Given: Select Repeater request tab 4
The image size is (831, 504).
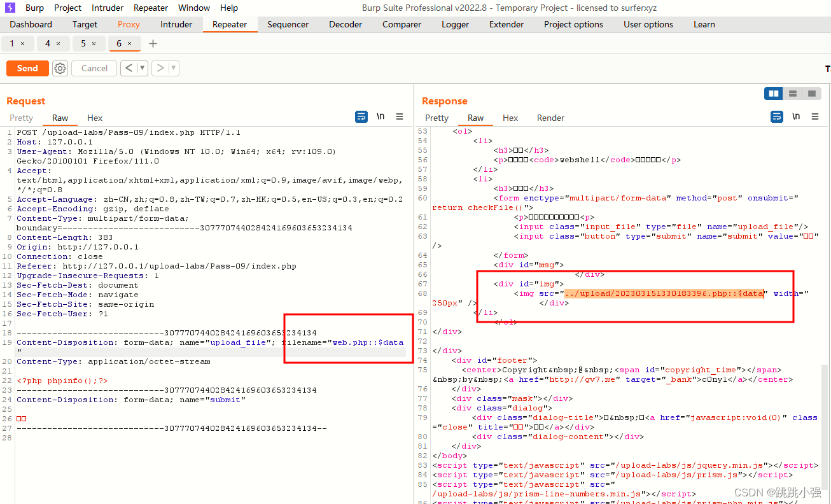Looking at the screenshot, I should [x=48, y=43].
